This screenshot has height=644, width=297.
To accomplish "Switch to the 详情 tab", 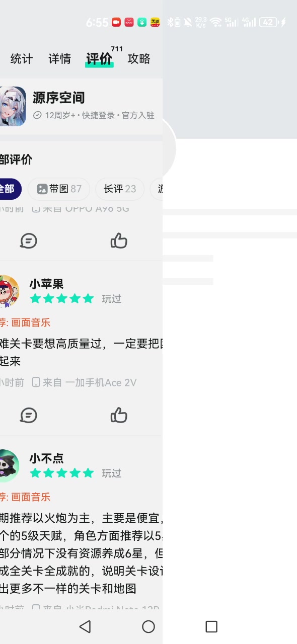I will [x=59, y=59].
